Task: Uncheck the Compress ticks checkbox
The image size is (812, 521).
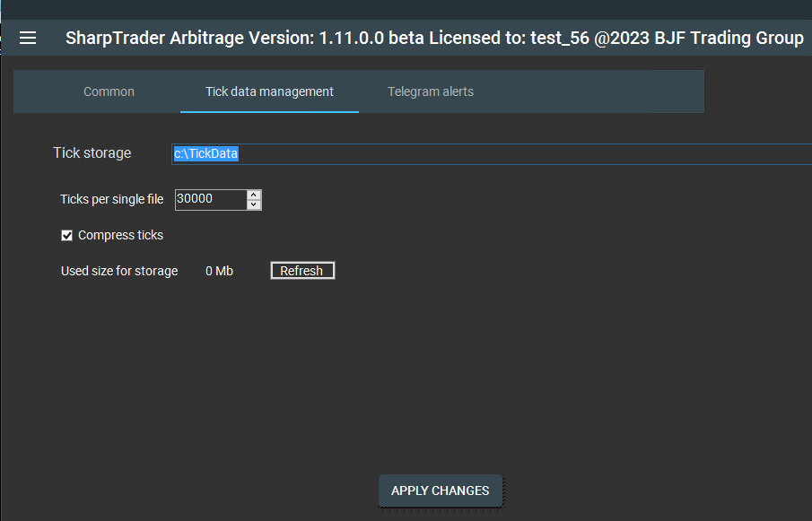Action: (66, 236)
